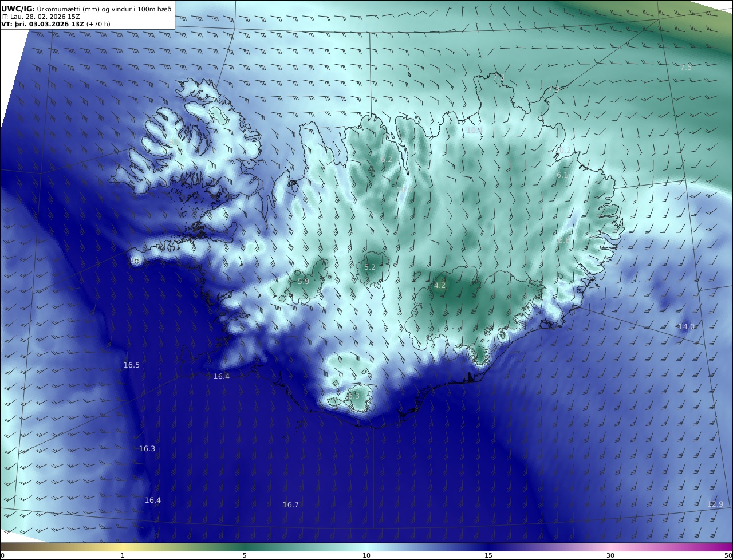This screenshot has height=560, width=733.
Task: Click the 6.6 value label
Action: pos(564,240)
